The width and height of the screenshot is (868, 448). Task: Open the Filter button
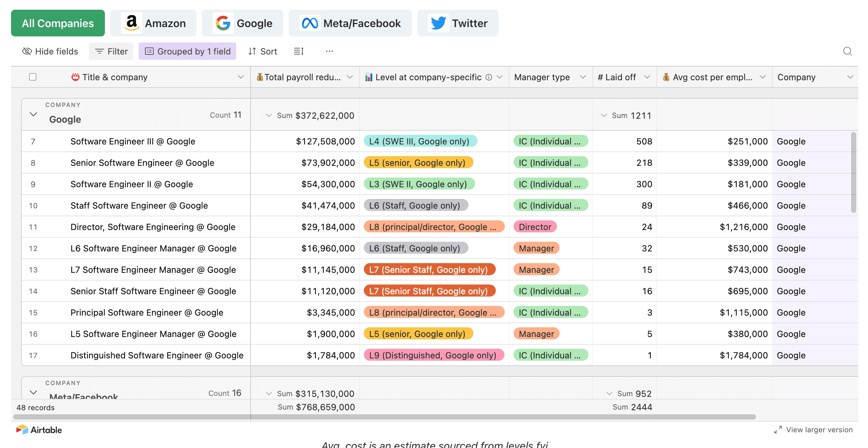(x=111, y=51)
